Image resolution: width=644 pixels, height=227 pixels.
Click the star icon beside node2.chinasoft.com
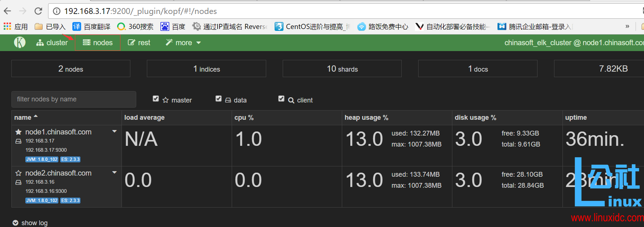pos(18,173)
